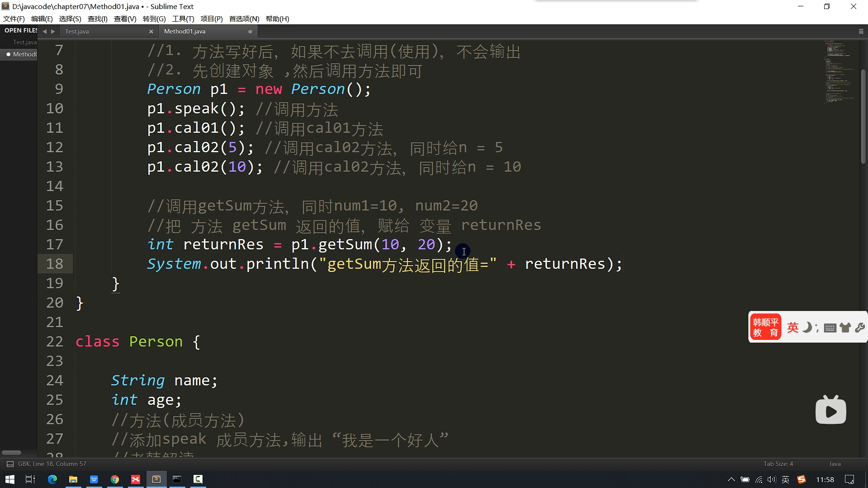Click the next tab arrow

click(53, 31)
